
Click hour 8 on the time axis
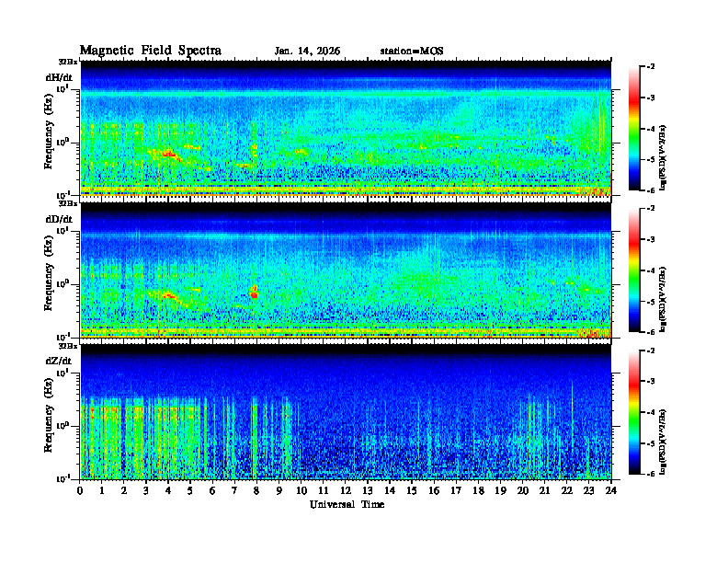coord(256,490)
